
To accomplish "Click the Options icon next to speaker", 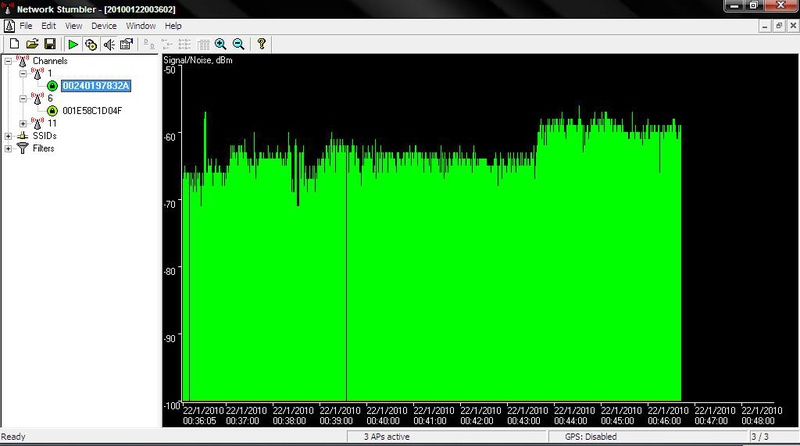I will pyautogui.click(x=127, y=44).
